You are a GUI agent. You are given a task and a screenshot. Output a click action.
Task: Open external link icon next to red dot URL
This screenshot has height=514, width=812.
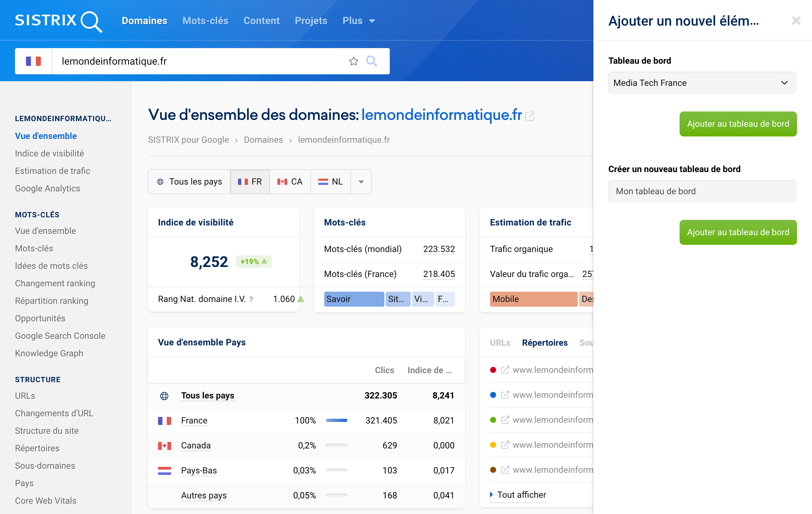(505, 370)
